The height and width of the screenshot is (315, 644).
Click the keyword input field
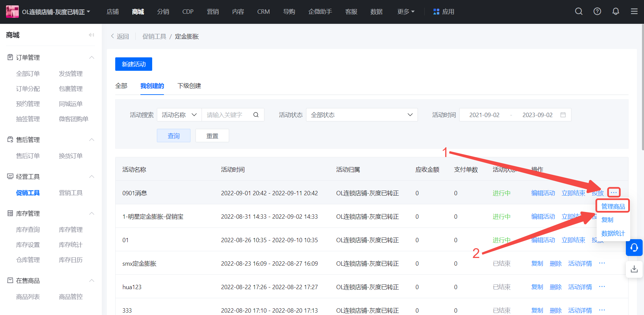point(227,115)
